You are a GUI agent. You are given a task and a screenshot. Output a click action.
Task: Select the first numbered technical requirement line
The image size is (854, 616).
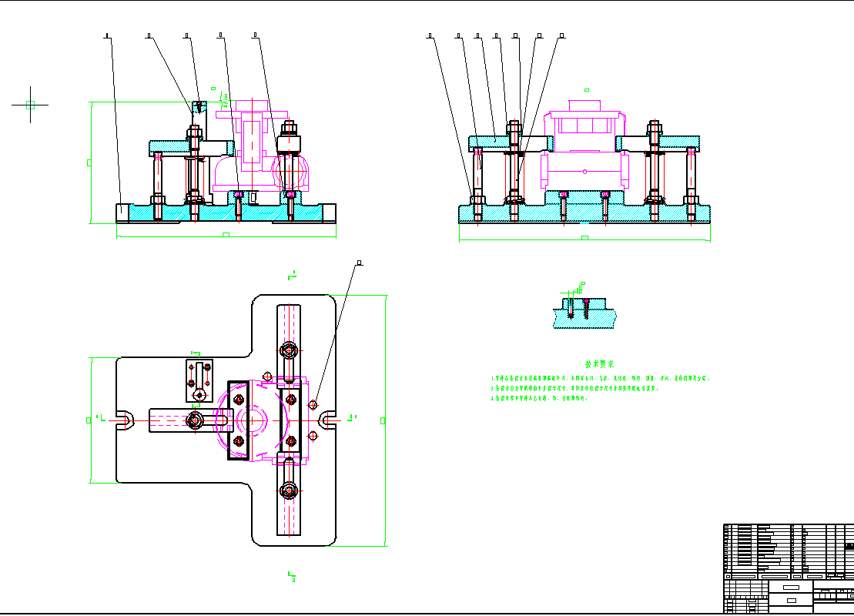(x=600, y=378)
